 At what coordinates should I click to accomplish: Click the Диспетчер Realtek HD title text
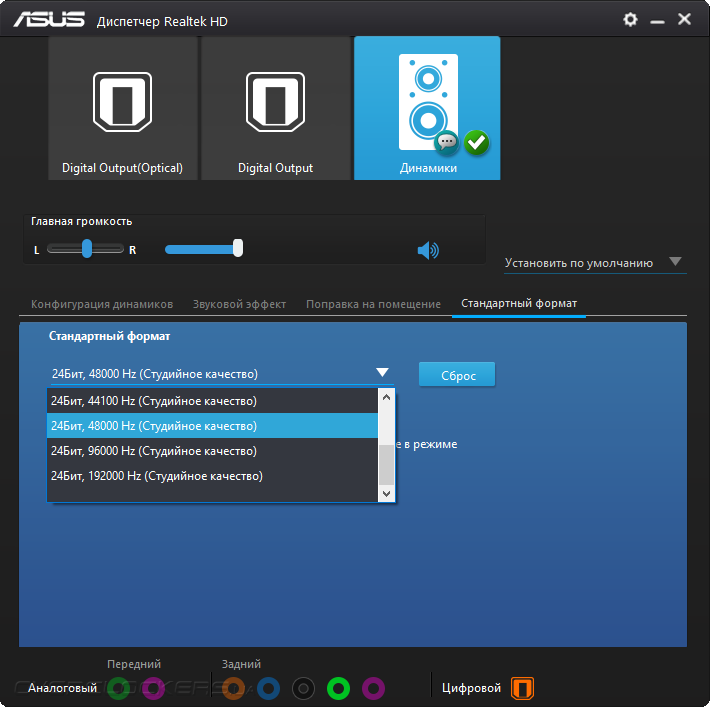[x=162, y=21]
